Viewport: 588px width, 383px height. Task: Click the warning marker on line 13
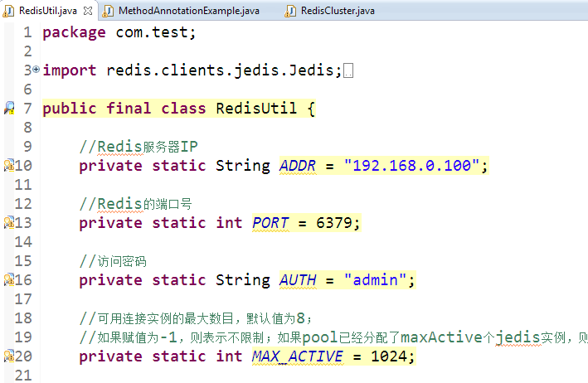[x=8, y=223]
